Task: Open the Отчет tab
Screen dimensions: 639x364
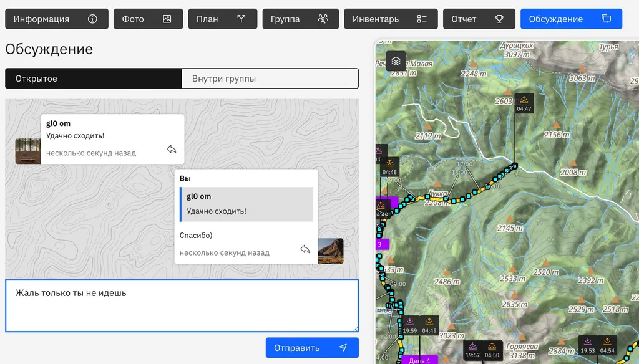Action: coord(479,19)
